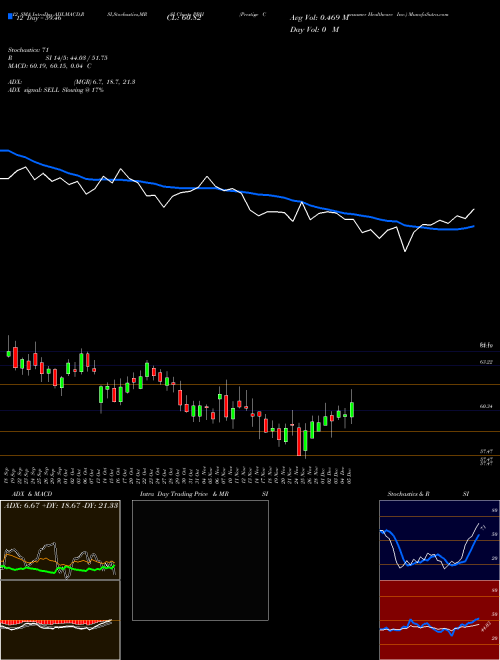Click the ADX (MGR) 6.7, 18.7, 21.3 line
Viewport: 500px width, 660px height.
[x=72, y=82]
